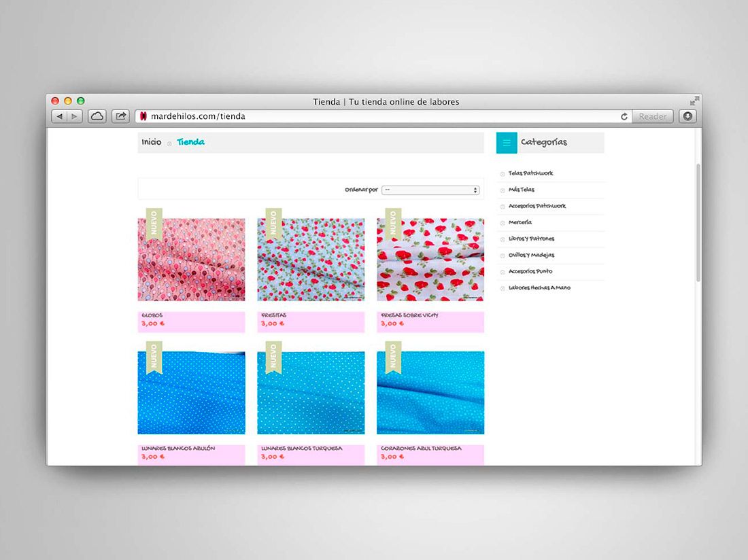This screenshot has width=748, height=560.
Task: Open the Ordenar por dropdown
Action: (x=430, y=190)
